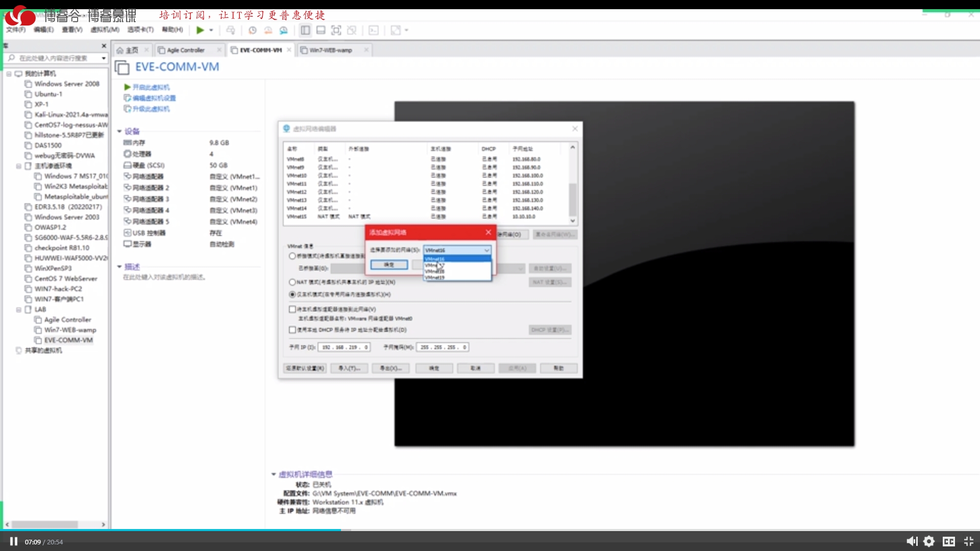The width and height of the screenshot is (980, 551).
Task: Click the 网络适配器 2 device icon
Action: 128,188
